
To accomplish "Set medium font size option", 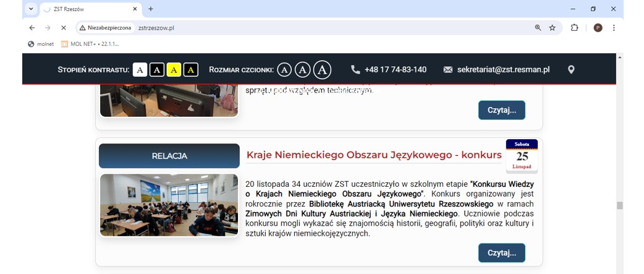I will pos(302,70).
